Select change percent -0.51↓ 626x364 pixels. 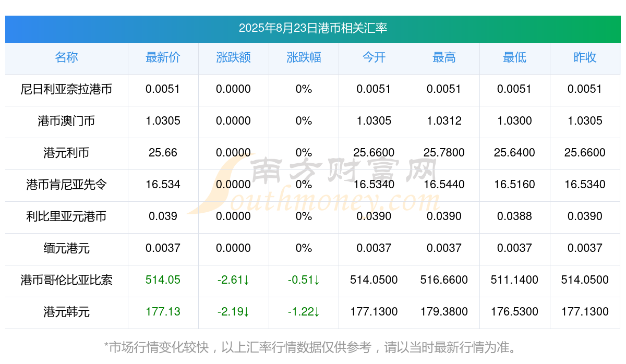coord(304,280)
